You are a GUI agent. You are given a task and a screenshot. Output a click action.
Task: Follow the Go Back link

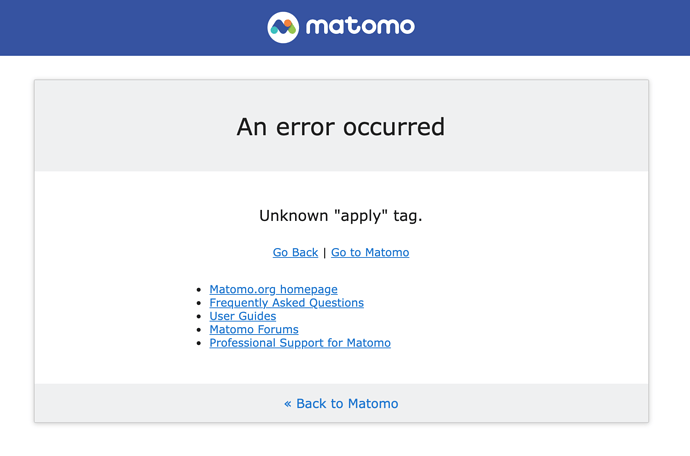click(x=295, y=252)
